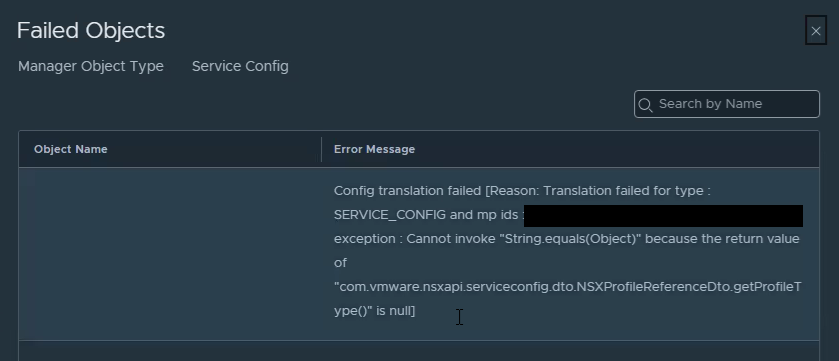Select the empty Object Name cell

coord(170,254)
